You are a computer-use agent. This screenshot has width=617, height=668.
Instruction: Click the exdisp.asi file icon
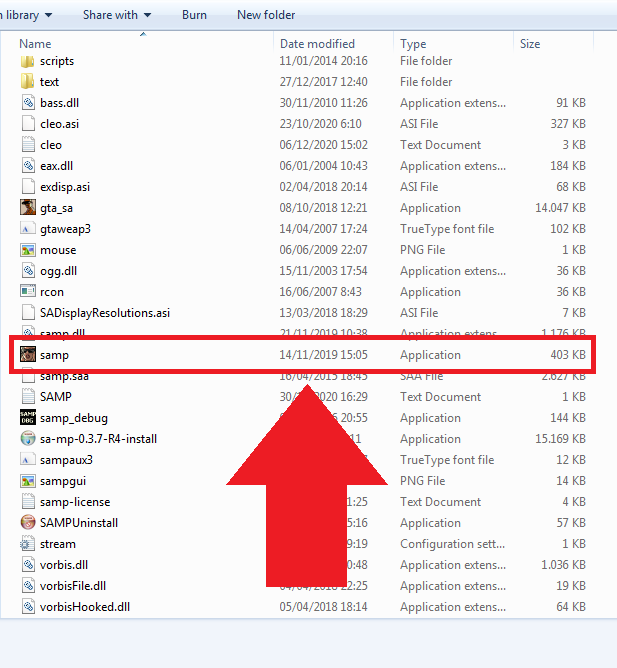coord(28,187)
